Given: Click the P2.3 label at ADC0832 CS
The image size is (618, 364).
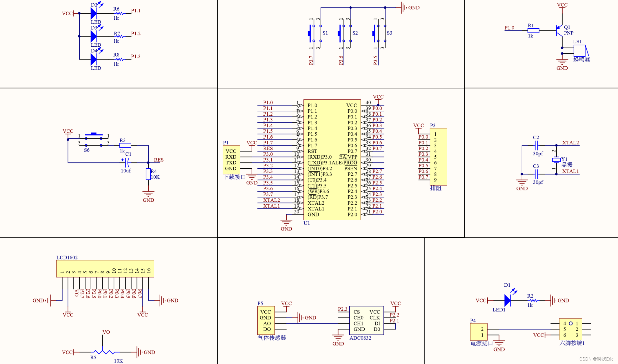Looking at the screenshot, I should pyautogui.click(x=343, y=309).
